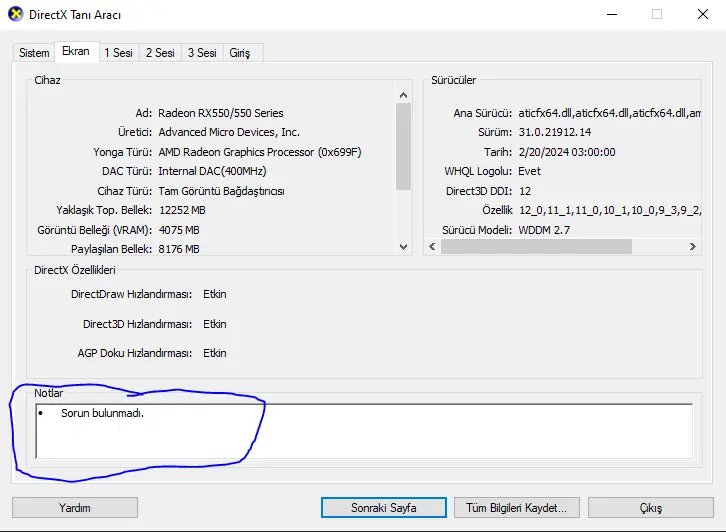Click left arrow of Sürücüler scrollbar
This screenshot has width=726, height=532.
[x=432, y=247]
